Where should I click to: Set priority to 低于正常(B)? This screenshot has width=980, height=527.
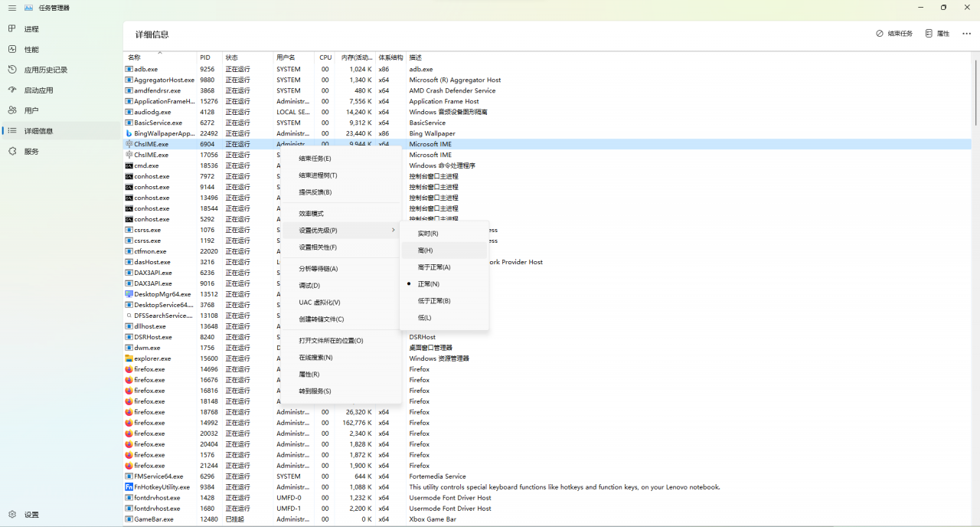coord(444,301)
